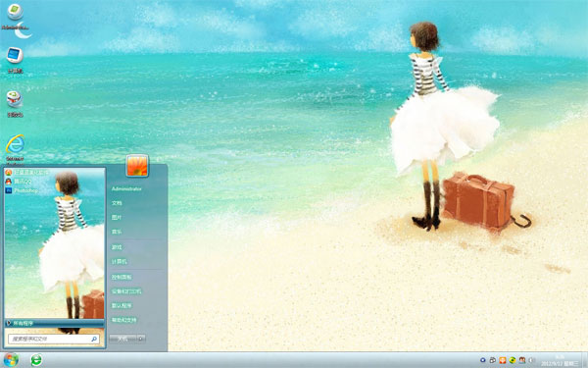
Task: Launch Internet Explorer from the desktop
Action: pos(15,149)
